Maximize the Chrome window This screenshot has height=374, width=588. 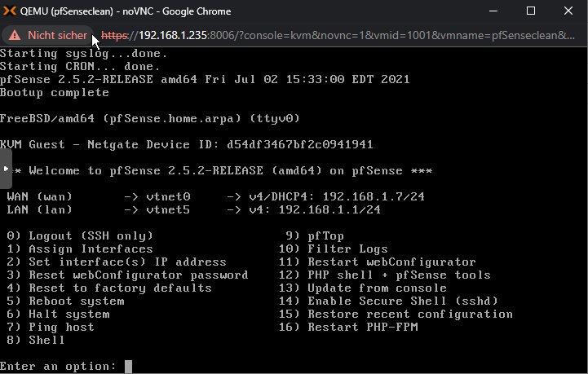point(531,11)
